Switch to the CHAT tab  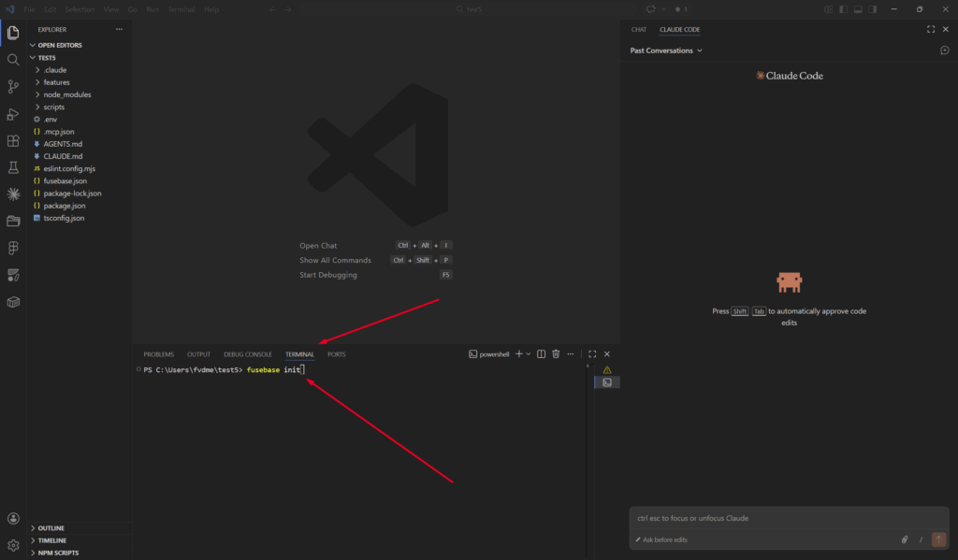tap(639, 30)
